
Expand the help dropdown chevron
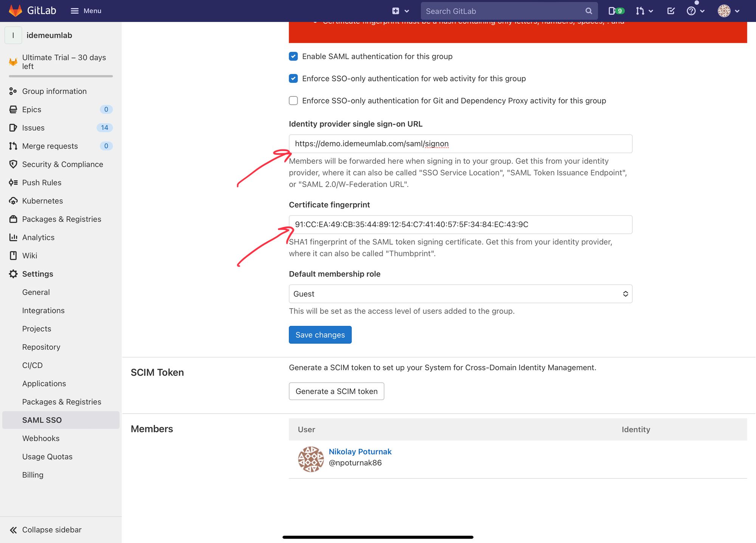[x=702, y=11]
